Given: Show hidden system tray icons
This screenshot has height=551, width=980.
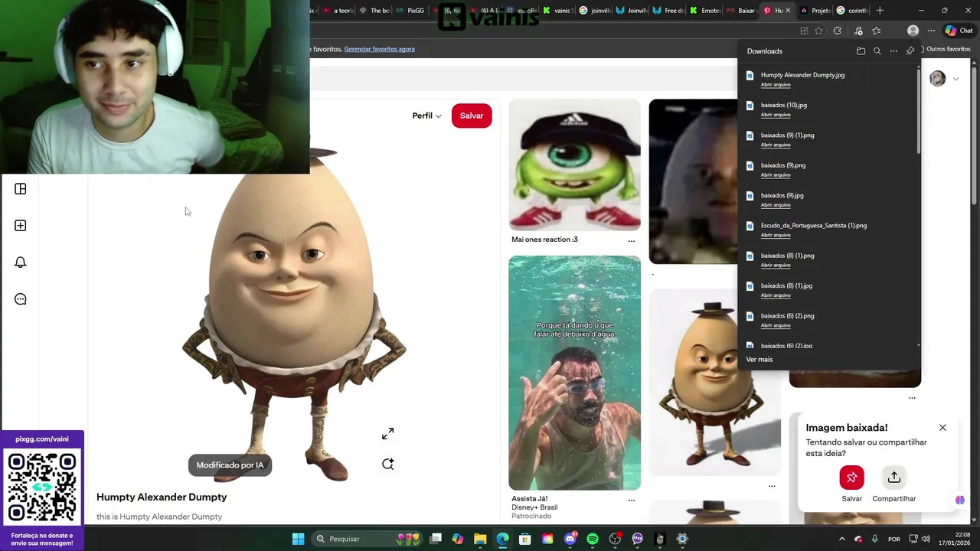Looking at the screenshot, I should pos(841,539).
